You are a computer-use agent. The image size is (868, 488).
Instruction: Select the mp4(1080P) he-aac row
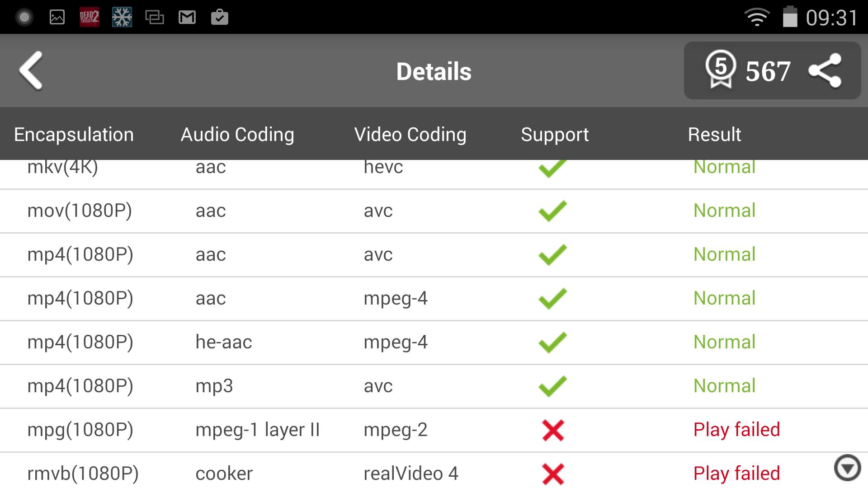pos(434,343)
